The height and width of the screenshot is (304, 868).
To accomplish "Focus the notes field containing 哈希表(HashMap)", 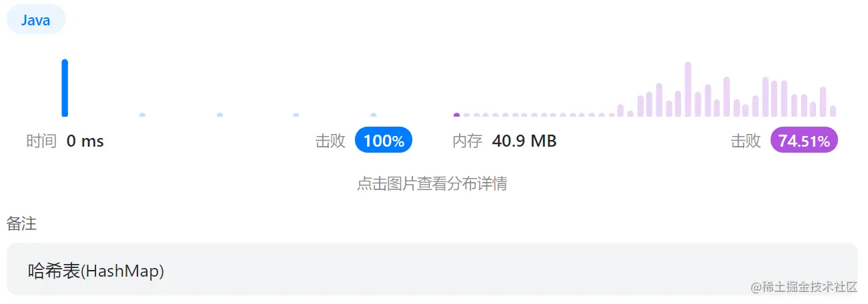I will (432, 269).
